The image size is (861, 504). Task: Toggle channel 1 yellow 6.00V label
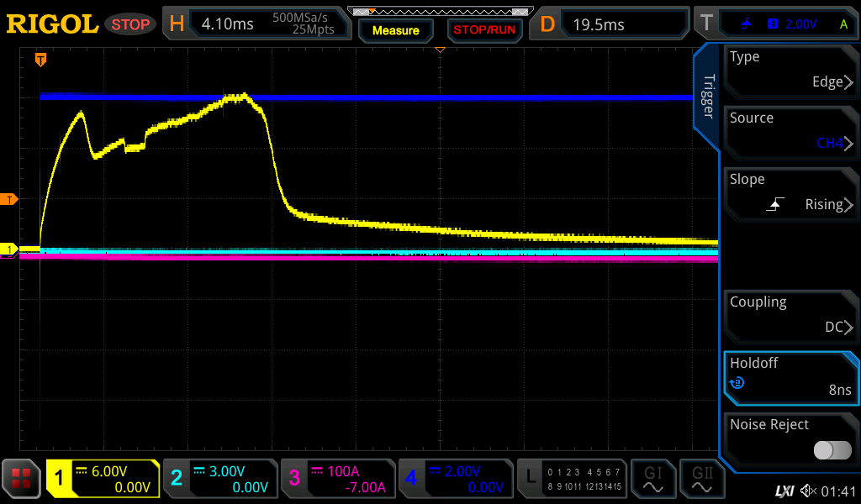103,479
